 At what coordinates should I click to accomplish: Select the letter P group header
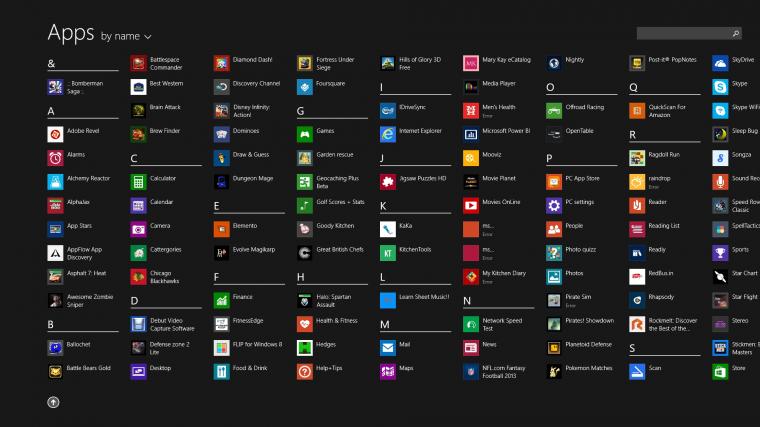[582, 158]
